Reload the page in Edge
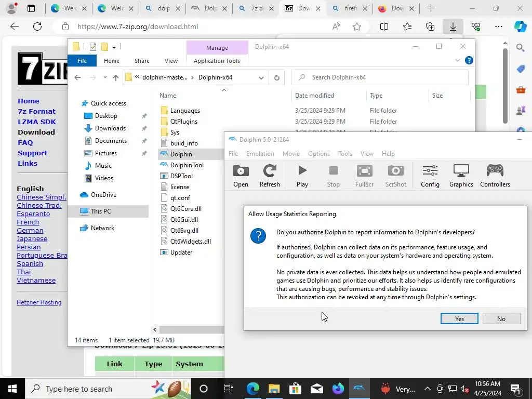The width and height of the screenshot is (532, 399). coord(37,26)
